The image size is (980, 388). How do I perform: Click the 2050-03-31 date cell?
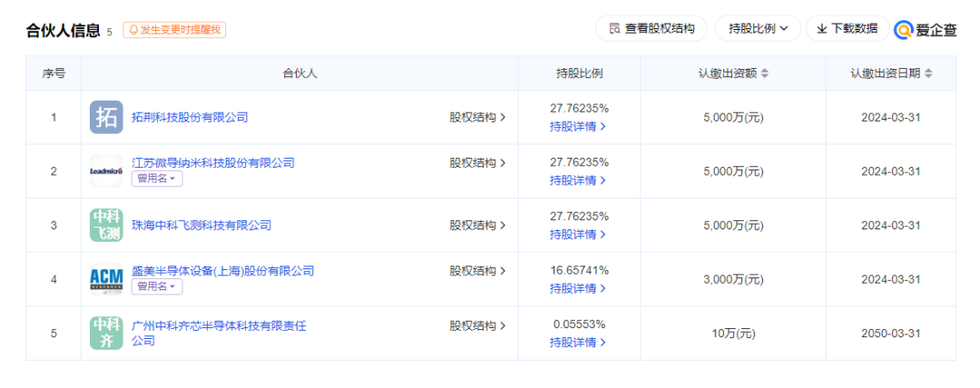pyautogui.click(x=891, y=334)
